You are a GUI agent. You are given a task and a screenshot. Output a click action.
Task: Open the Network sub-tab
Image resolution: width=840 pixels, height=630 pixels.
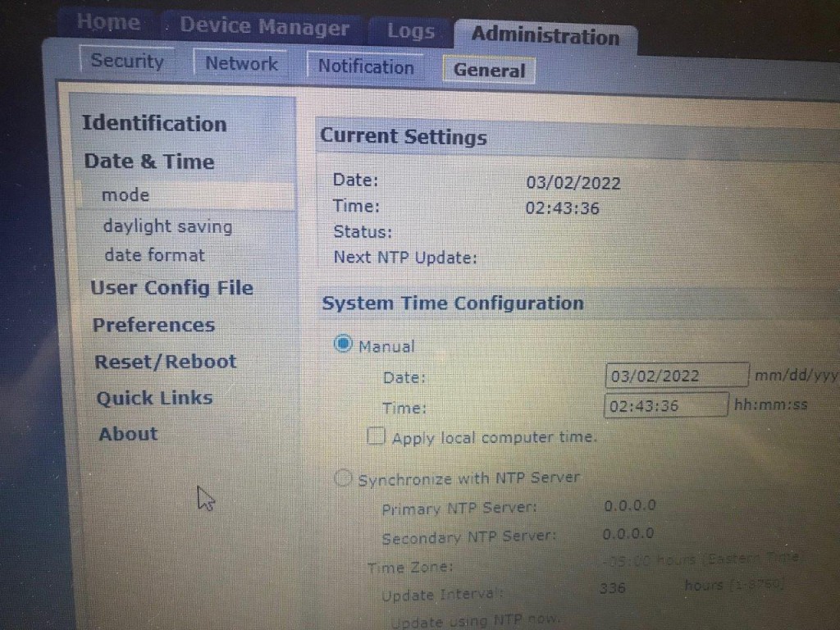(241, 63)
